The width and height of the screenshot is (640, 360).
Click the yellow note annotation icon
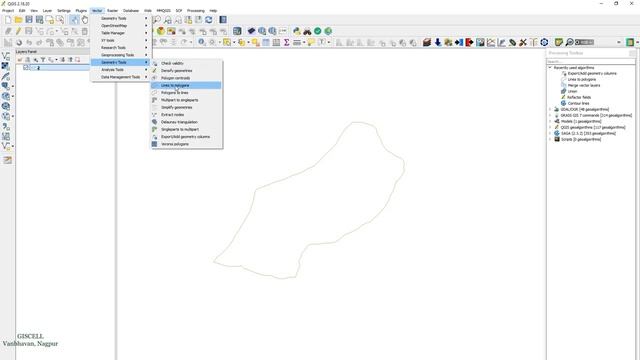(559, 42)
